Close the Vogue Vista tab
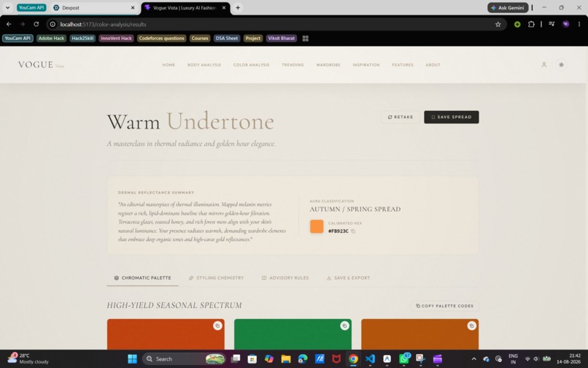Image resolution: width=588 pixels, height=368 pixels. click(224, 7)
